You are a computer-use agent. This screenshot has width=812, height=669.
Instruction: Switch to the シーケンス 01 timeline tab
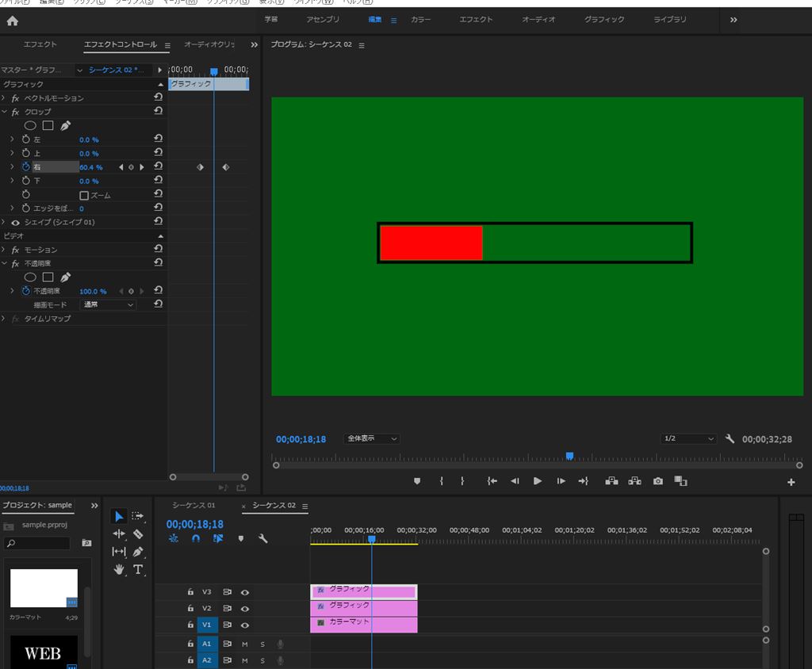click(x=193, y=506)
